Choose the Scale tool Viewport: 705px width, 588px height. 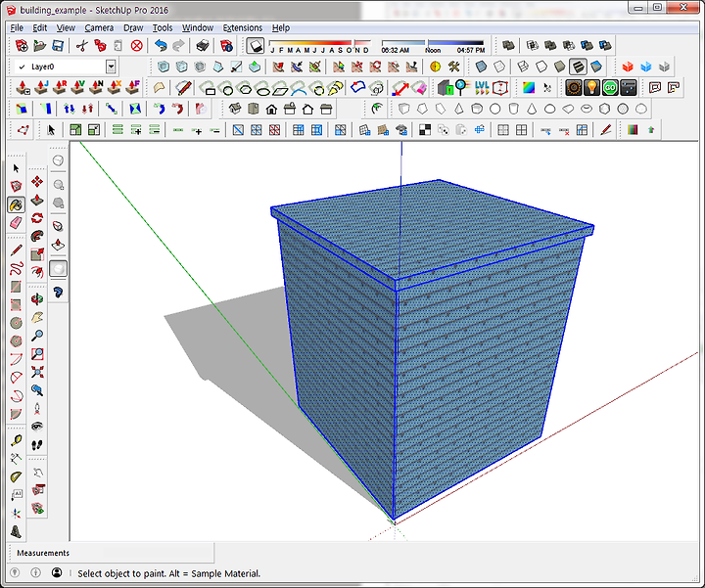click(37, 254)
